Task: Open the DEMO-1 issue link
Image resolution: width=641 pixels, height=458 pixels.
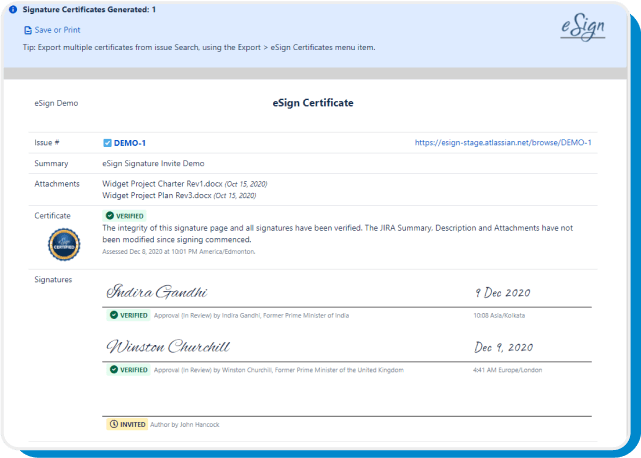Action: [x=130, y=143]
